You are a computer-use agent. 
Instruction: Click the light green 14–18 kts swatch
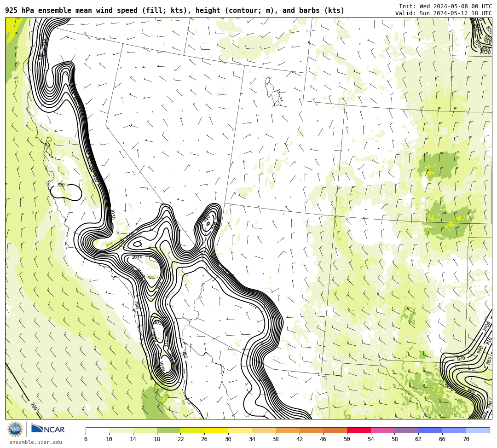tap(145, 430)
